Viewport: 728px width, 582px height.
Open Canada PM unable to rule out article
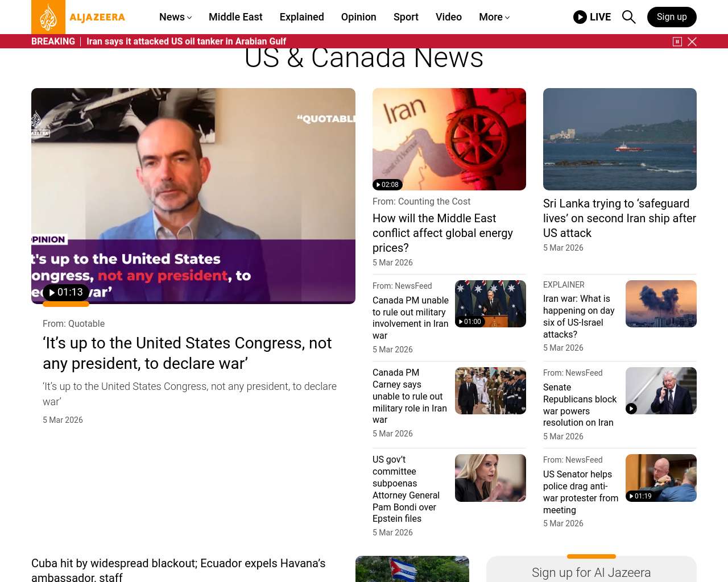click(411, 318)
